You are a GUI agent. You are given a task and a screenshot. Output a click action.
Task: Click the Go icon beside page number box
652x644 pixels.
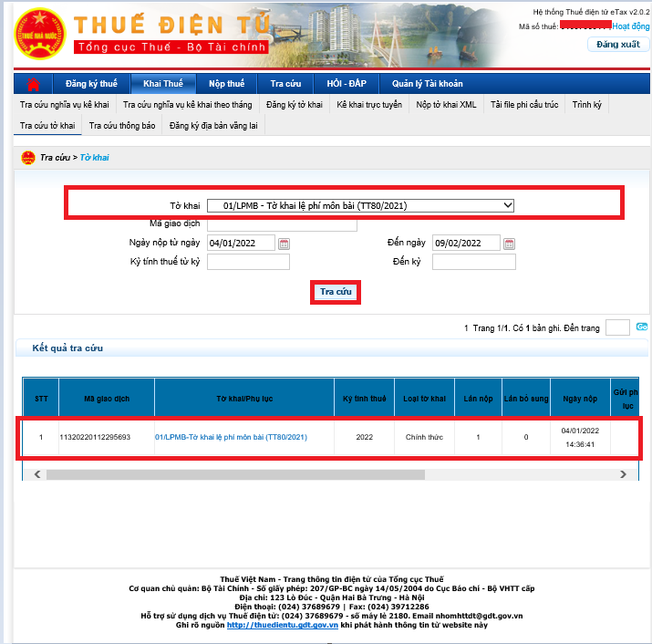point(641,327)
